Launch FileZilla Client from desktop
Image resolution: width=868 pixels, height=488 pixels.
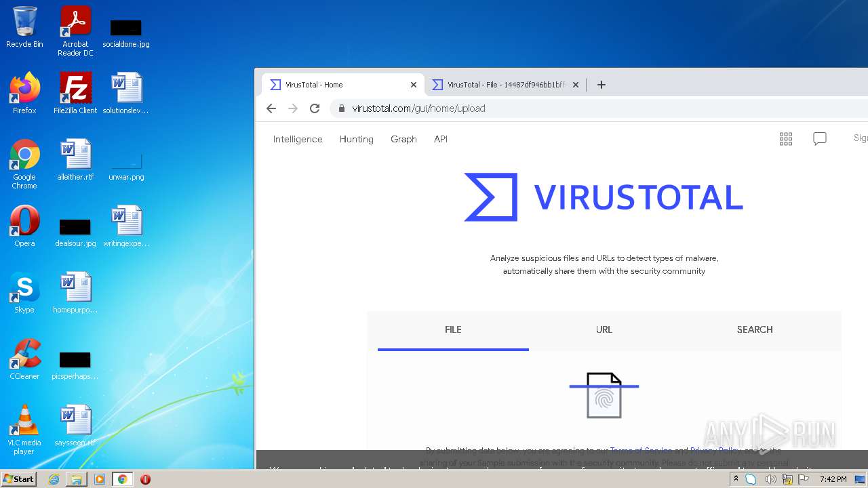coord(75,94)
